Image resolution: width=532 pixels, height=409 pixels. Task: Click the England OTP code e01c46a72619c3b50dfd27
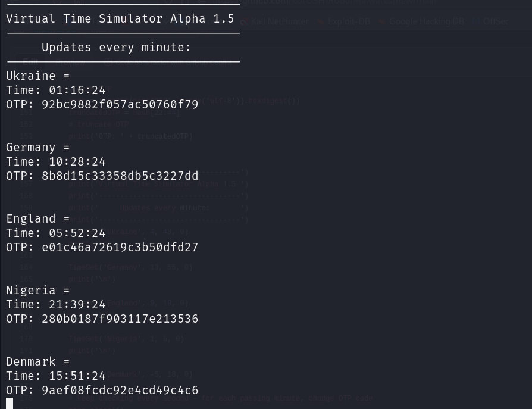coord(120,247)
